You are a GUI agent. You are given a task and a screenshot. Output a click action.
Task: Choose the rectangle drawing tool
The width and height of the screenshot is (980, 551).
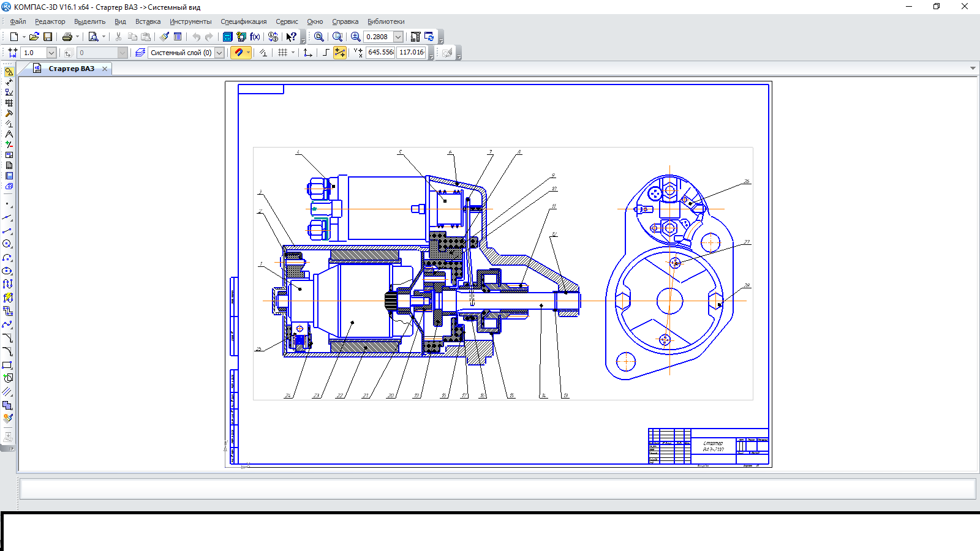pos(7,365)
